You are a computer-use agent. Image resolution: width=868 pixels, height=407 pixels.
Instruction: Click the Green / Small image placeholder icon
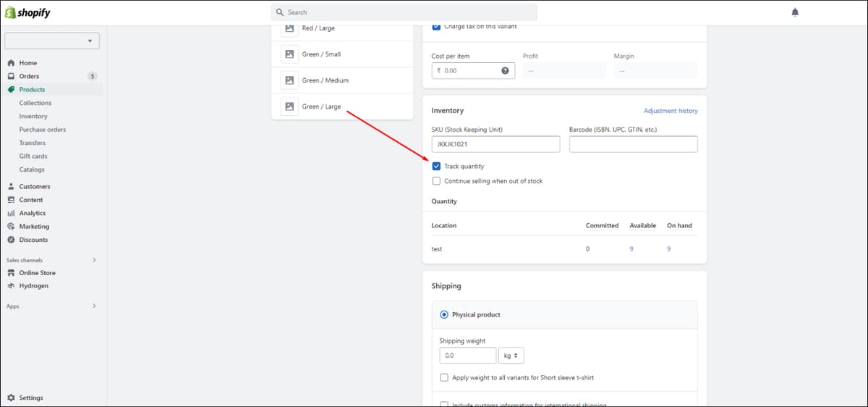(x=289, y=54)
